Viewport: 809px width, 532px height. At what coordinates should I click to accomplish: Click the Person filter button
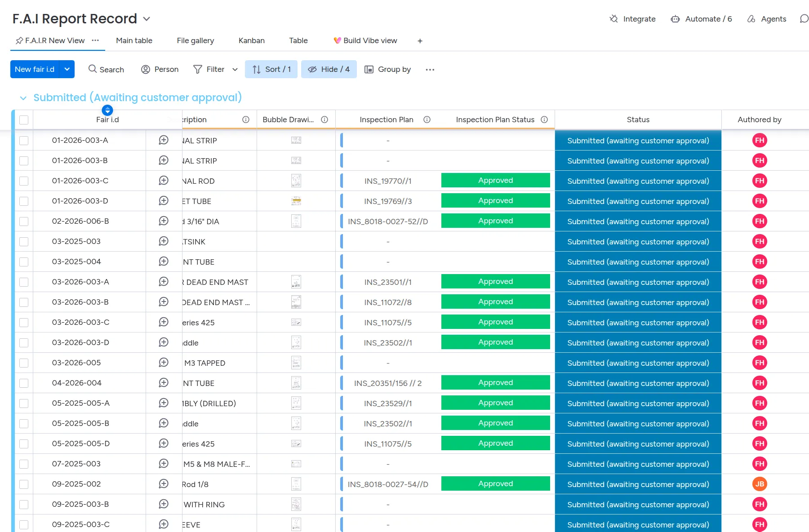[160, 69]
